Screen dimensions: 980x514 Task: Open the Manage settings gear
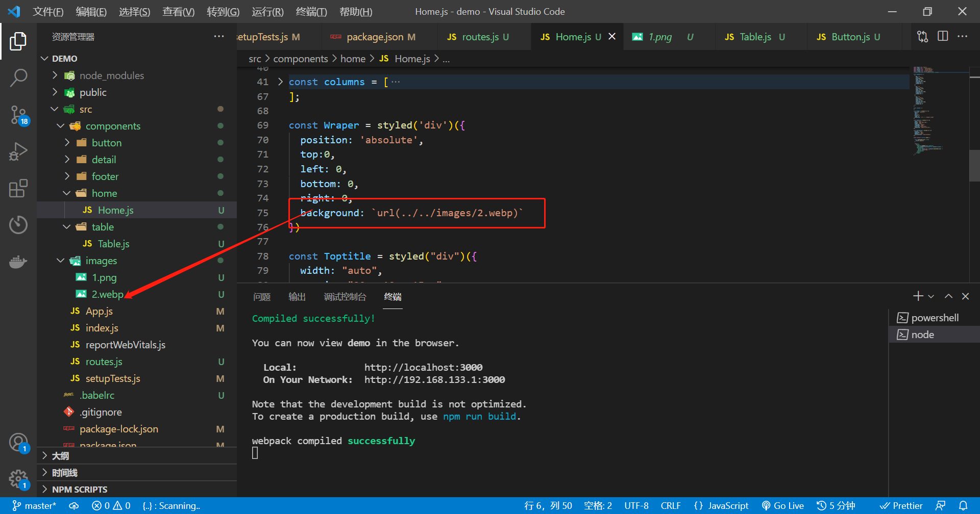(x=19, y=479)
